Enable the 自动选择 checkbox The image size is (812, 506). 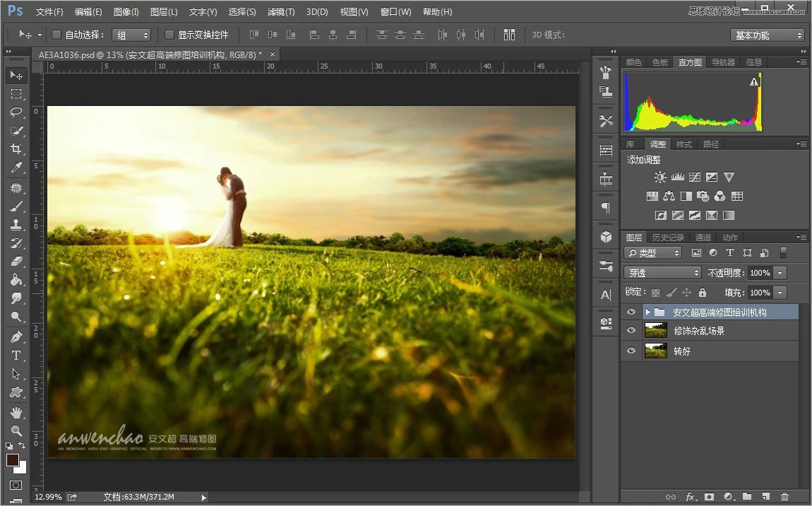pos(56,34)
